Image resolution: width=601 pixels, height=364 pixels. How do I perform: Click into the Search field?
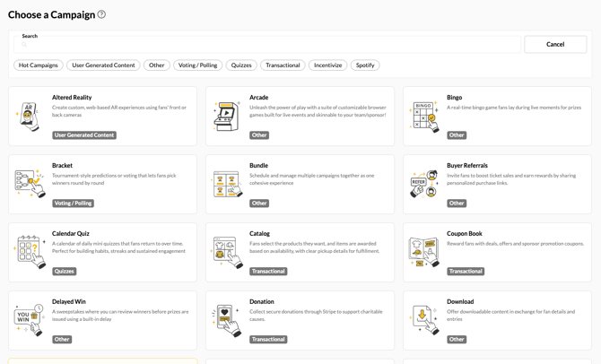click(269, 45)
